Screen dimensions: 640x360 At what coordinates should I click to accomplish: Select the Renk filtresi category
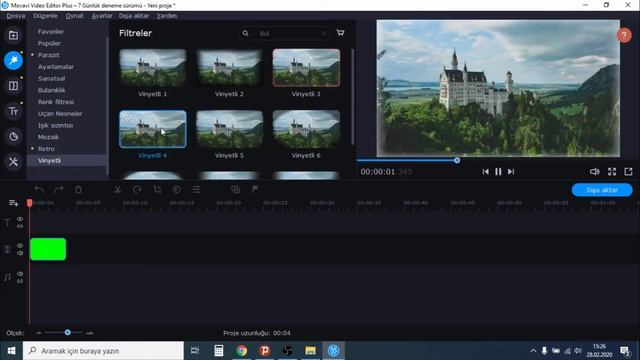56,102
